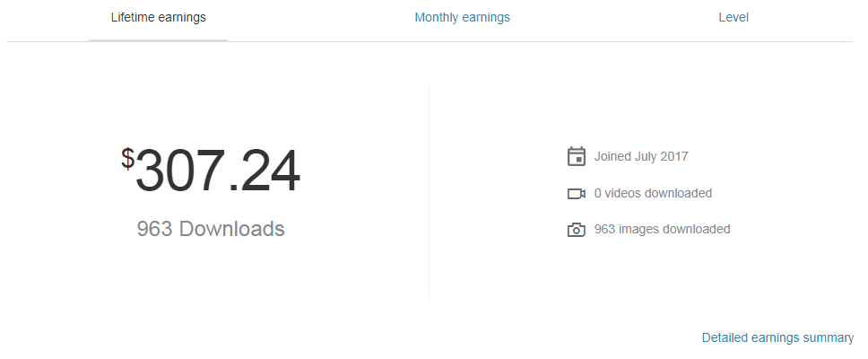
Task: Click the Joined July 2017 text
Action: (641, 156)
